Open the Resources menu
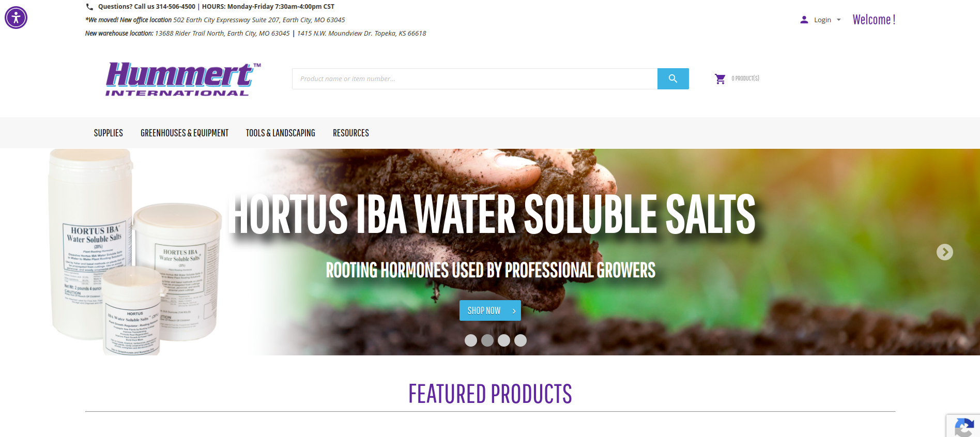This screenshot has height=437, width=980. pyautogui.click(x=351, y=133)
